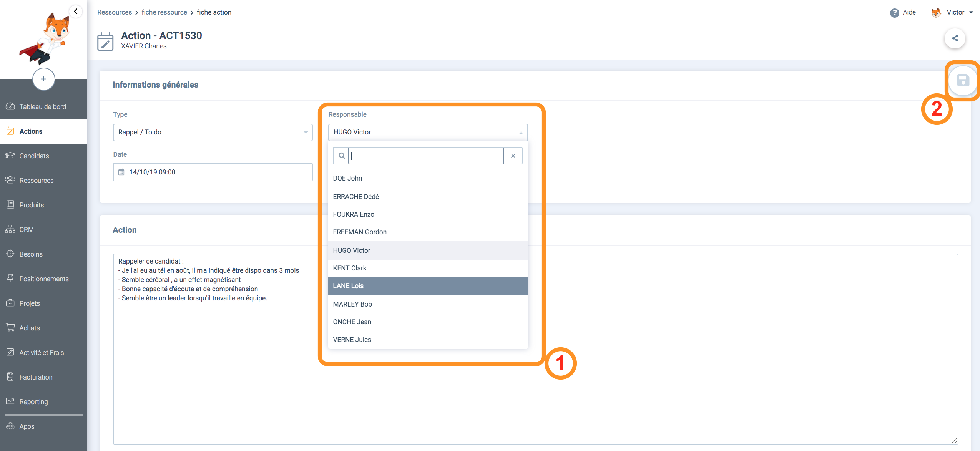Screen dimensions: 980x451
Task: Open the Aide help link
Action: click(x=909, y=12)
